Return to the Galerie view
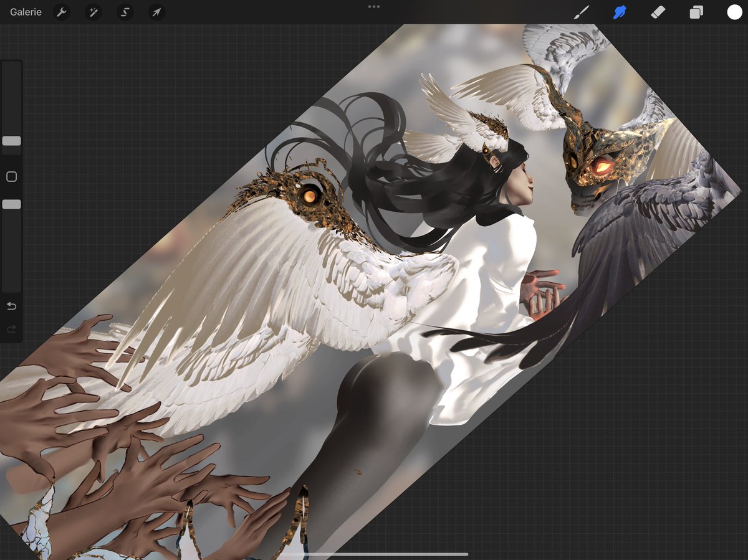748x560 pixels. [26, 12]
